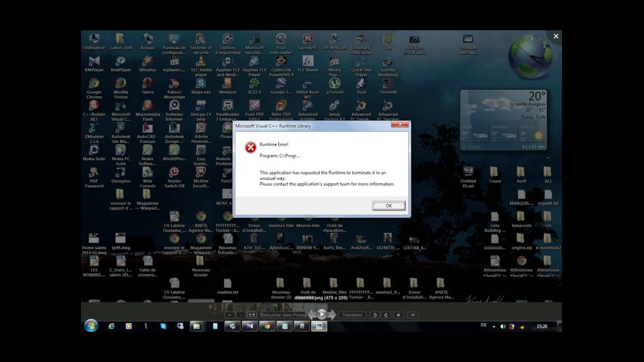Select the PDF Password icon
This screenshot has width=644, height=362.
click(94, 178)
